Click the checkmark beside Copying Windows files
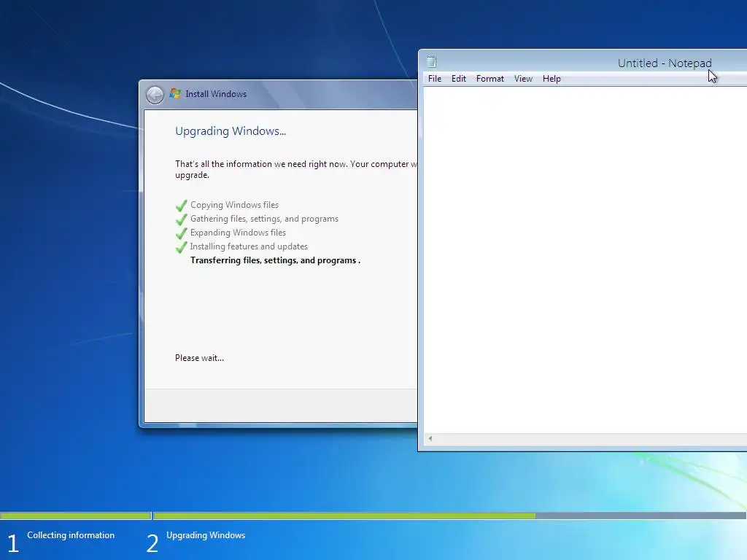Screen dimensions: 747x560 [181, 205]
